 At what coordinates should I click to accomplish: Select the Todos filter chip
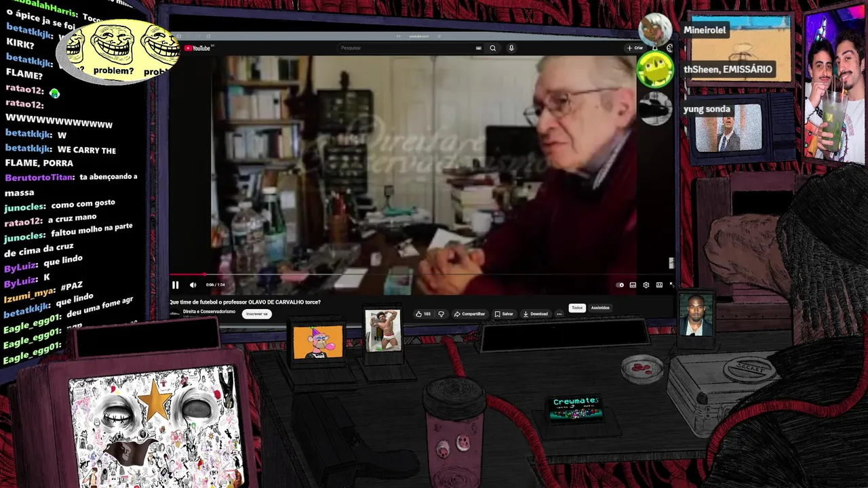click(577, 308)
